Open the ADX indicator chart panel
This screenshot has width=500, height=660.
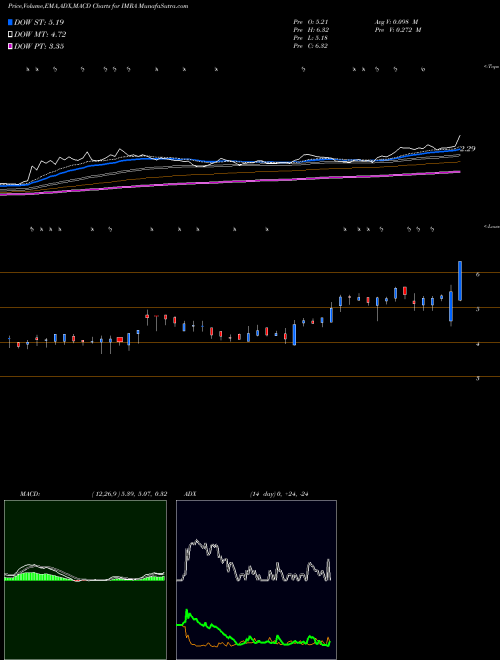256,580
